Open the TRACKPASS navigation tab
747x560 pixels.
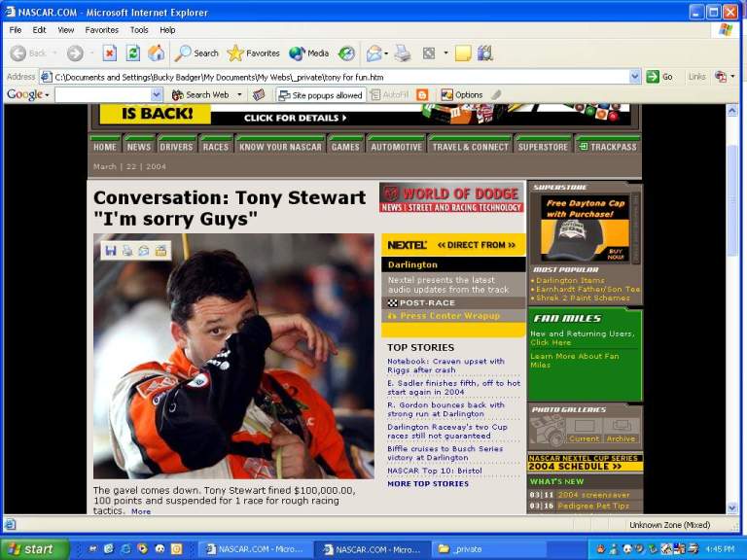[x=608, y=147]
